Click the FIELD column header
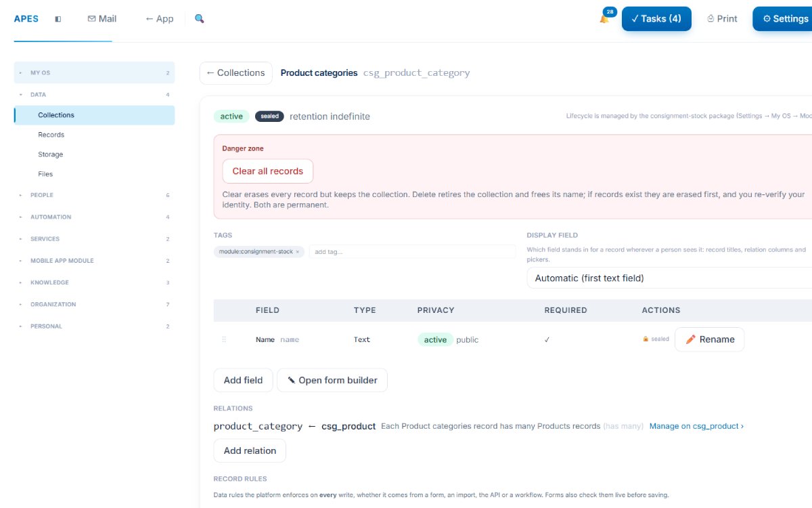 (267, 310)
